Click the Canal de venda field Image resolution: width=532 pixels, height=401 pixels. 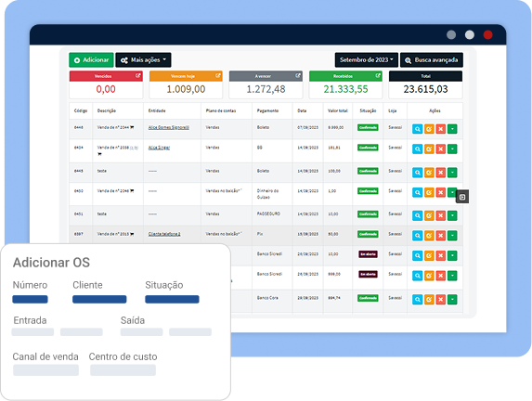click(45, 369)
